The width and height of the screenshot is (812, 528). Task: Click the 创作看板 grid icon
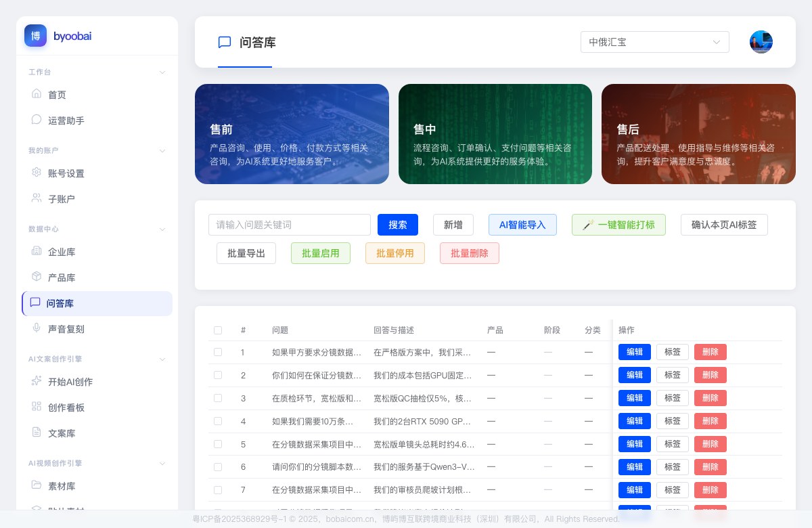point(37,407)
